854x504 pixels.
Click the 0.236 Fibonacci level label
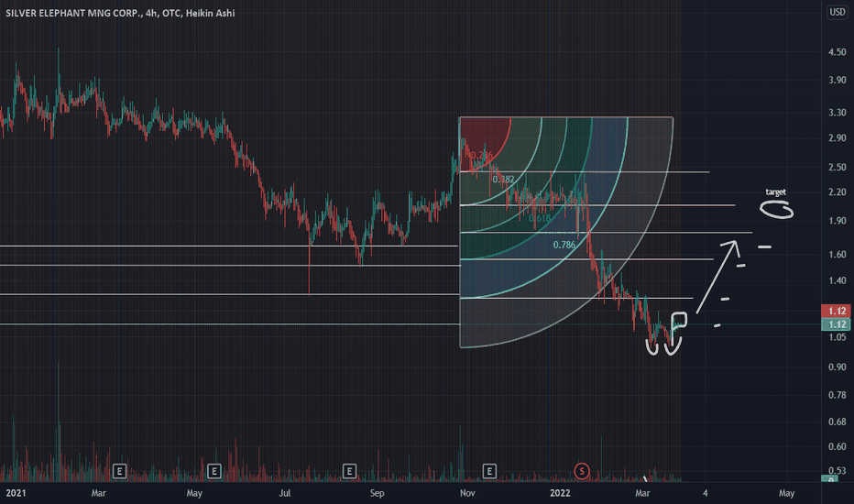[x=480, y=155]
